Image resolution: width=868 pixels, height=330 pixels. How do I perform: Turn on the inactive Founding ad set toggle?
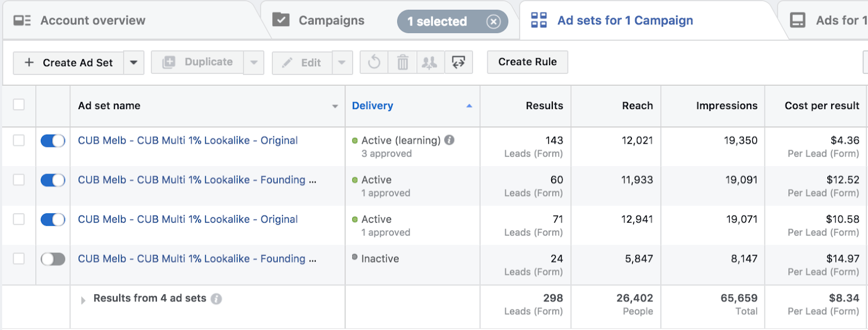pos(53,259)
